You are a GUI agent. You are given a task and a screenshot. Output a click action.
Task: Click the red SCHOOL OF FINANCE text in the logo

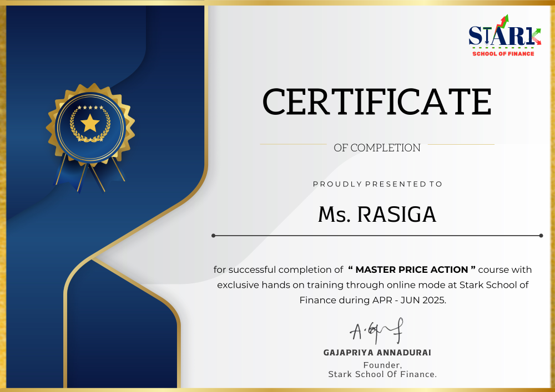click(503, 54)
